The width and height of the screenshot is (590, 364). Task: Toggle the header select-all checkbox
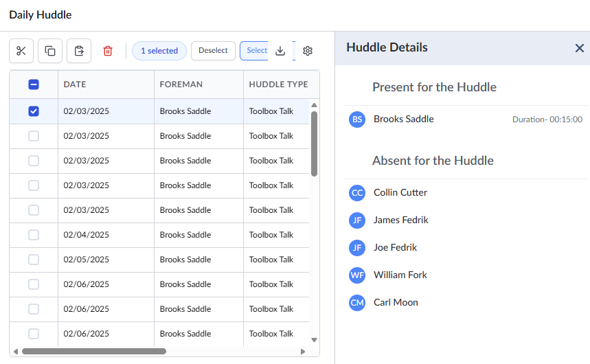click(34, 84)
